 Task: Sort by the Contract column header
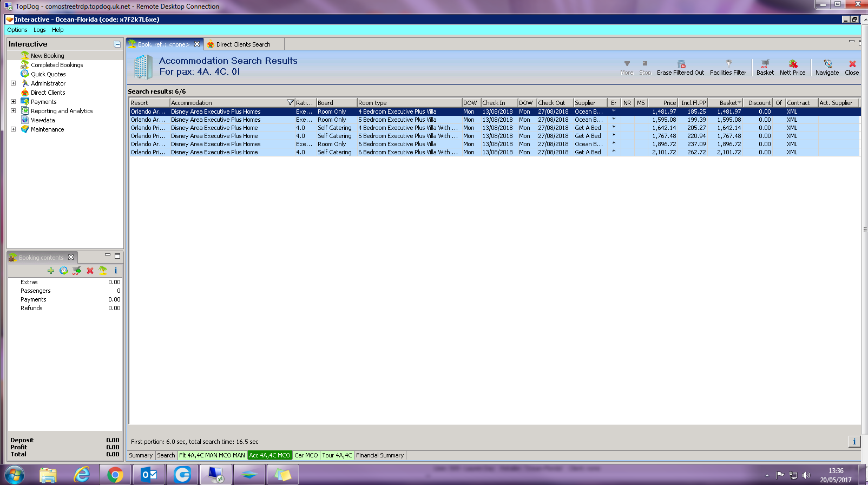[x=802, y=103]
